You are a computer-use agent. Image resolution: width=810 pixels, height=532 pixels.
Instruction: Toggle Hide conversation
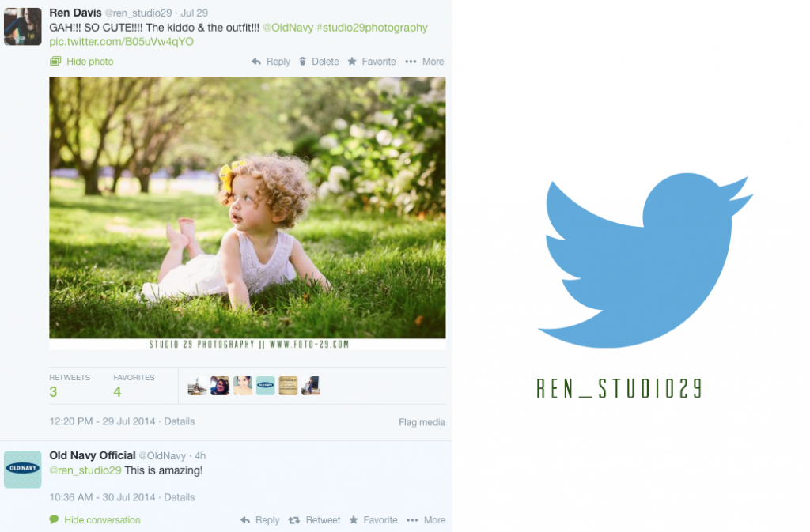(95, 519)
